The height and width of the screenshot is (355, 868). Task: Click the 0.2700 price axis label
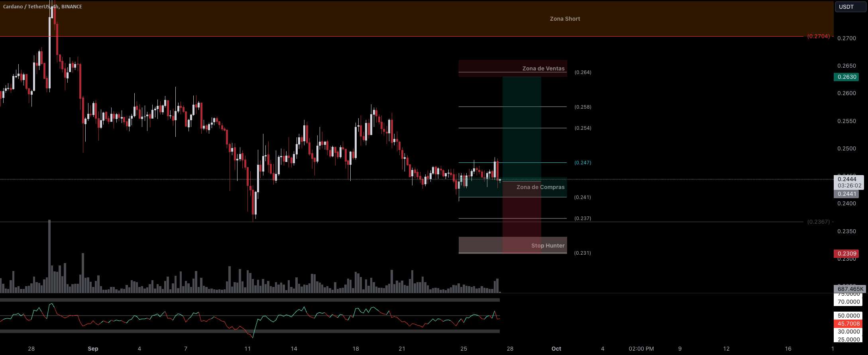pos(846,38)
